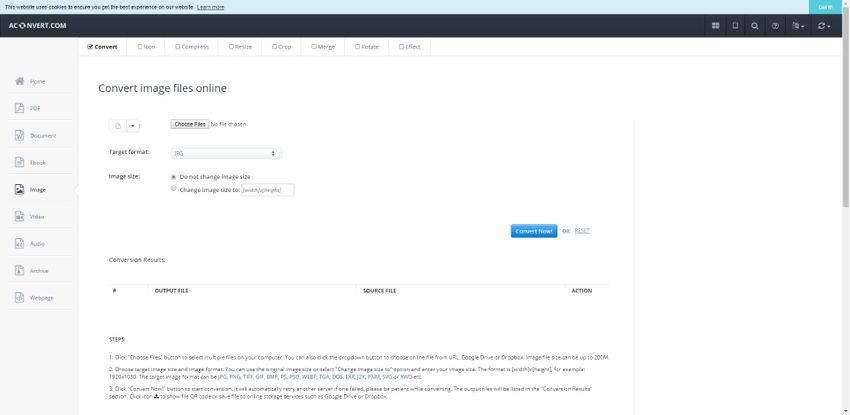
Task: Click the search magnifier icon in header
Action: coord(755,26)
